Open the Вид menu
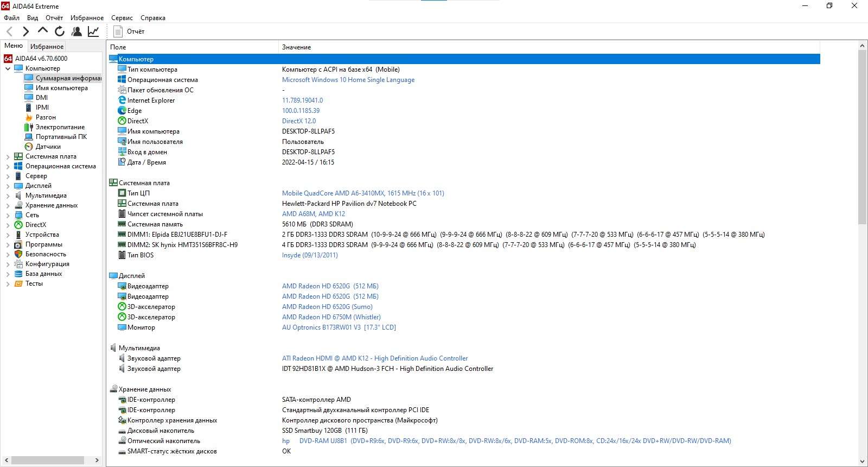This screenshot has width=868, height=467. click(33, 18)
